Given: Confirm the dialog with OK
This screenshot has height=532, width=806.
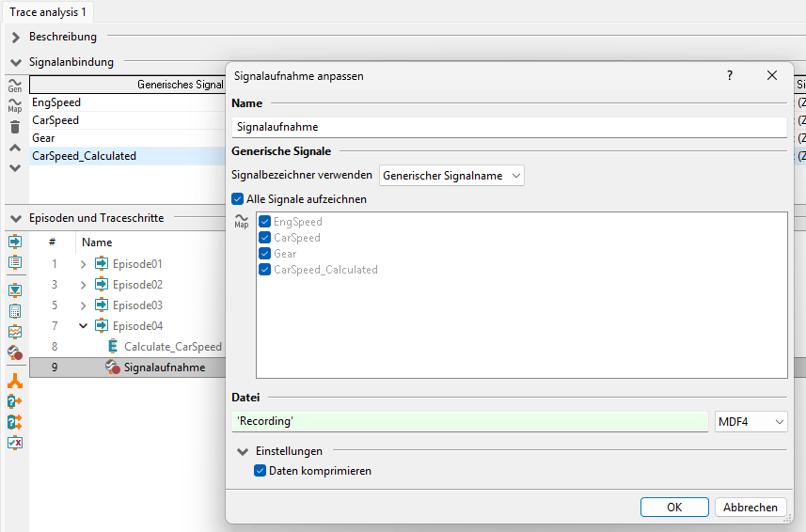Looking at the screenshot, I should tap(674, 507).
